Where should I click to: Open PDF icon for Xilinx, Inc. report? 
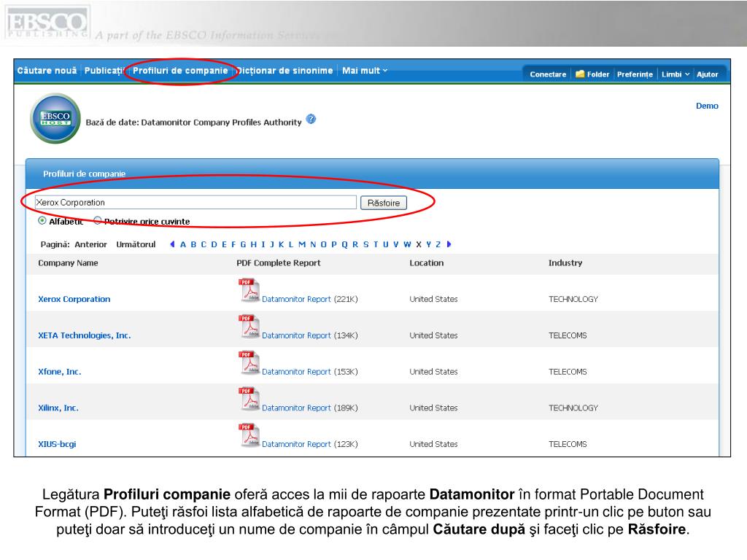pos(249,399)
